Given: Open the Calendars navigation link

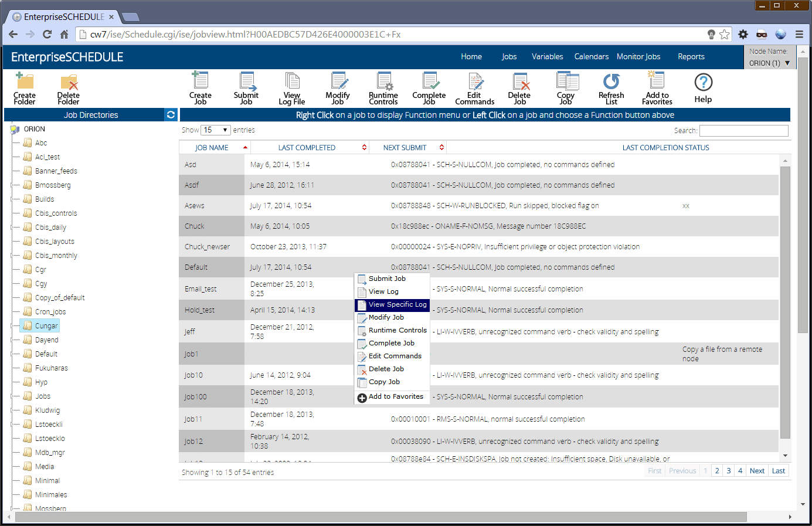Looking at the screenshot, I should coord(592,57).
